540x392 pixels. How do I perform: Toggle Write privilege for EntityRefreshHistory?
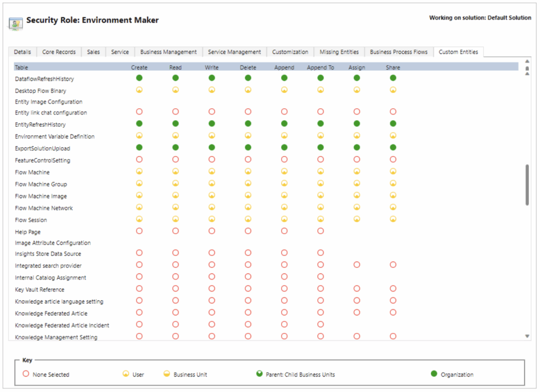(212, 123)
